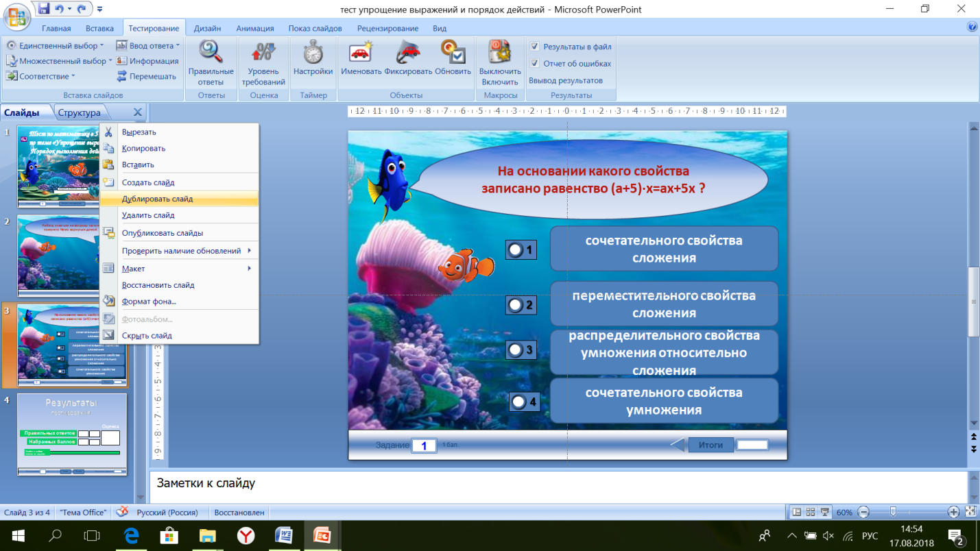Click the Информация slide insert button

pyautogui.click(x=147, y=61)
